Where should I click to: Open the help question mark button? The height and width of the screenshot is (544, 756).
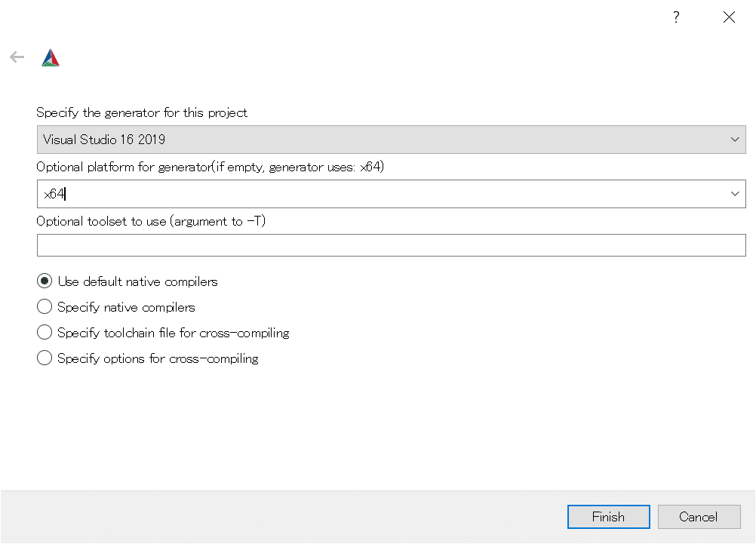click(677, 17)
